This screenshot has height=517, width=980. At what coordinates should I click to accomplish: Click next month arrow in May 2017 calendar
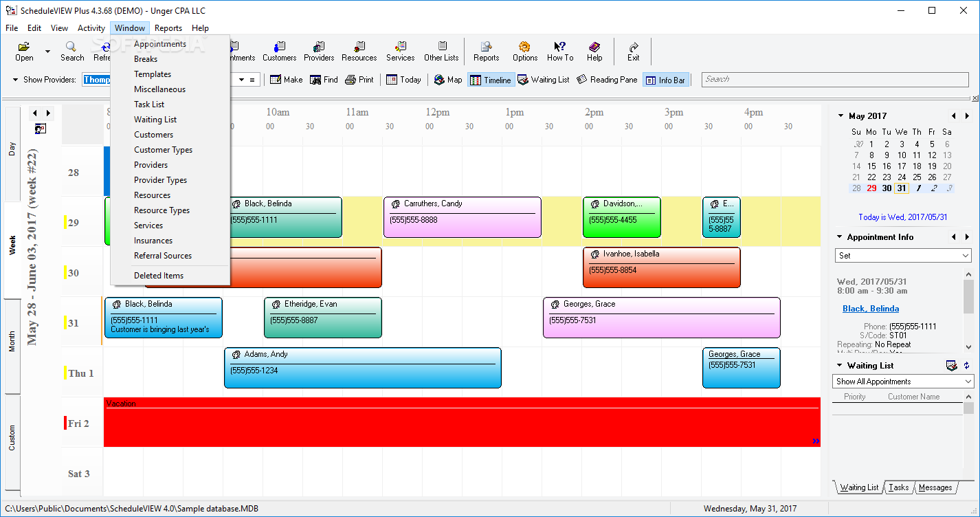tap(967, 116)
